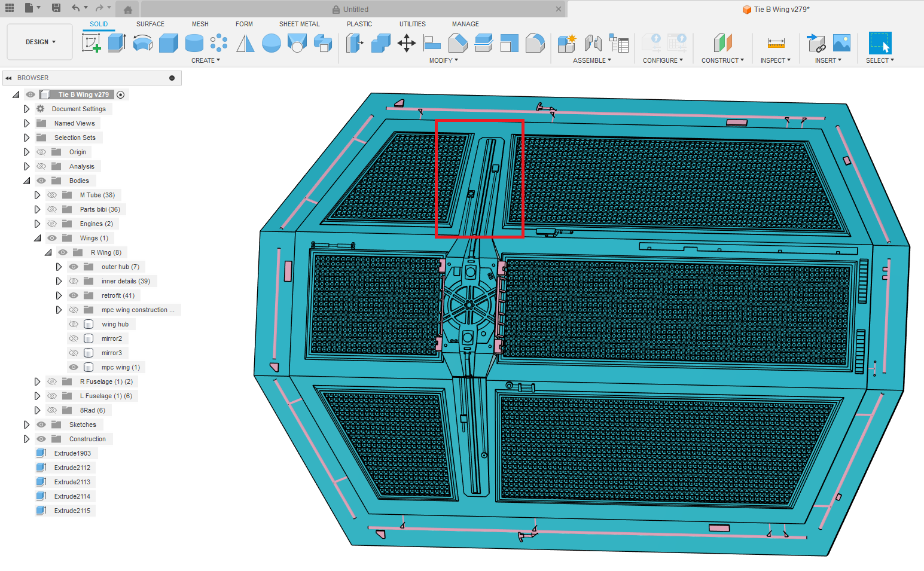
Task: Switch to the SHEET METAL tab
Action: [x=300, y=24]
